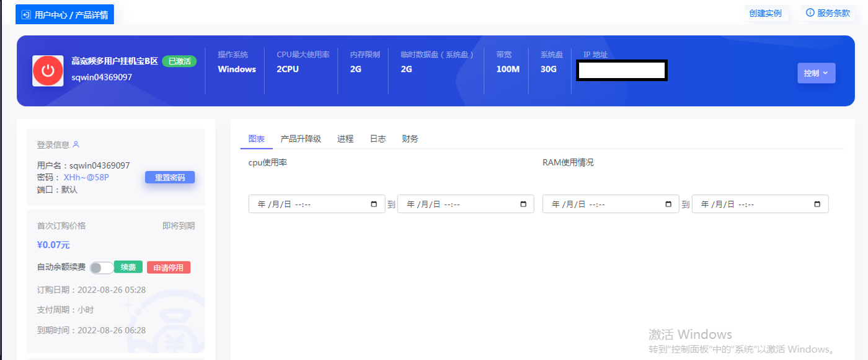Open calendar picker for CPU end date
The image size is (868, 360).
523,204
